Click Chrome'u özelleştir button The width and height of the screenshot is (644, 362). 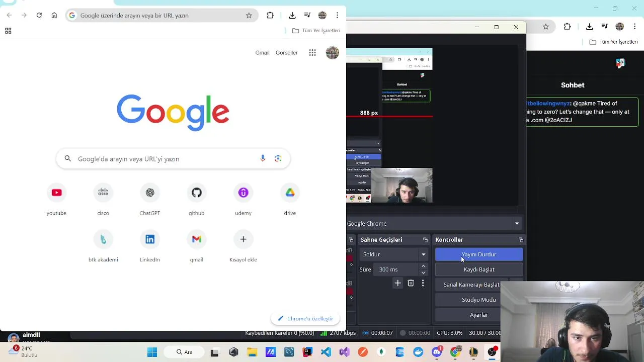pyautogui.click(x=305, y=318)
